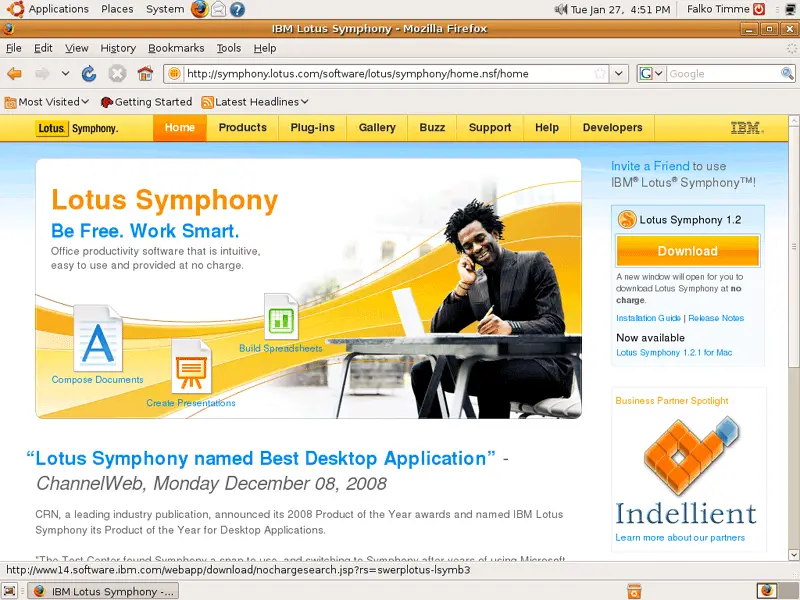Click into the Google search box
This screenshot has width=800, height=600.
tap(723, 73)
